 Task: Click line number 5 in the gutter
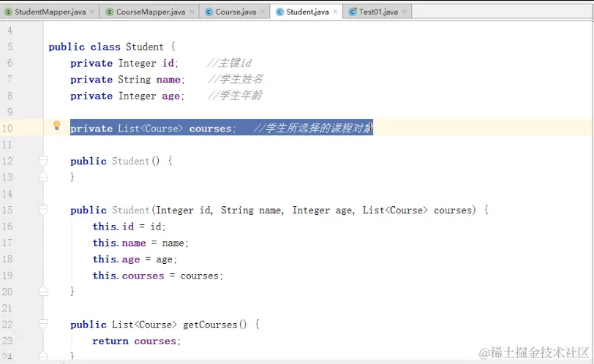click(10, 47)
